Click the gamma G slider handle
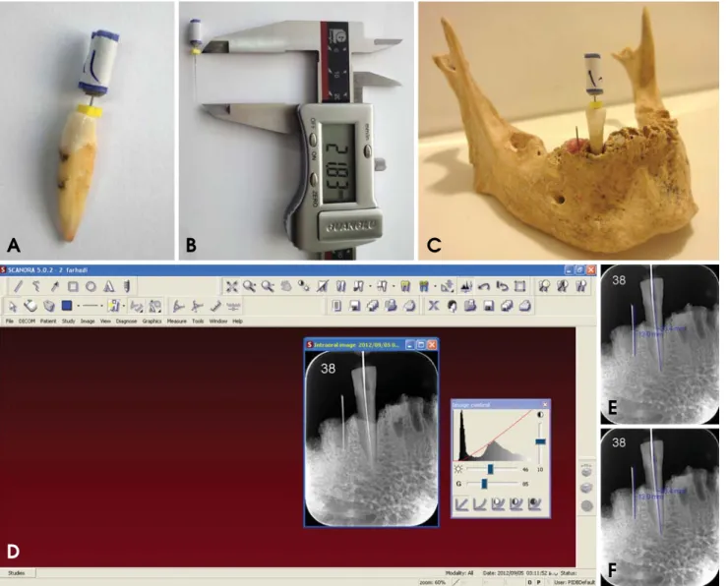 pos(484,484)
